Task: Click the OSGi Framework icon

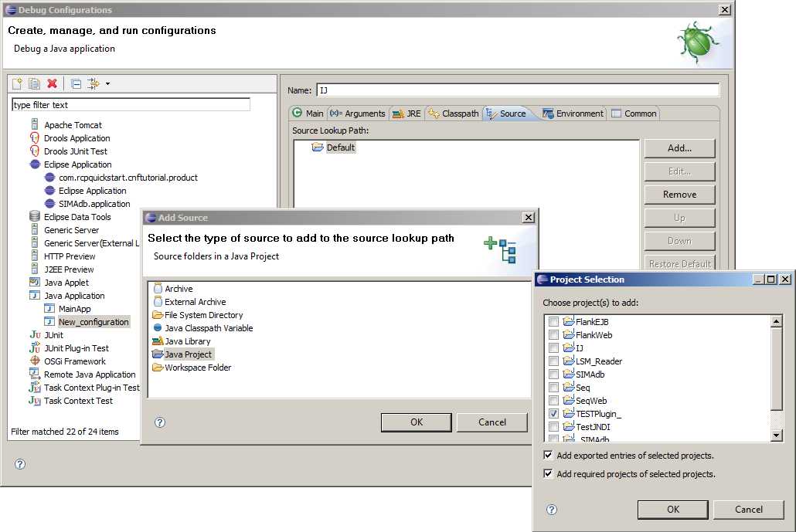Action: [x=35, y=361]
